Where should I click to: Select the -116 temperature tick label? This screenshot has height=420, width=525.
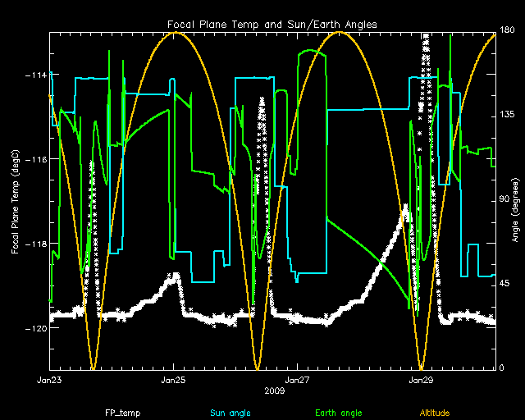click(x=35, y=159)
